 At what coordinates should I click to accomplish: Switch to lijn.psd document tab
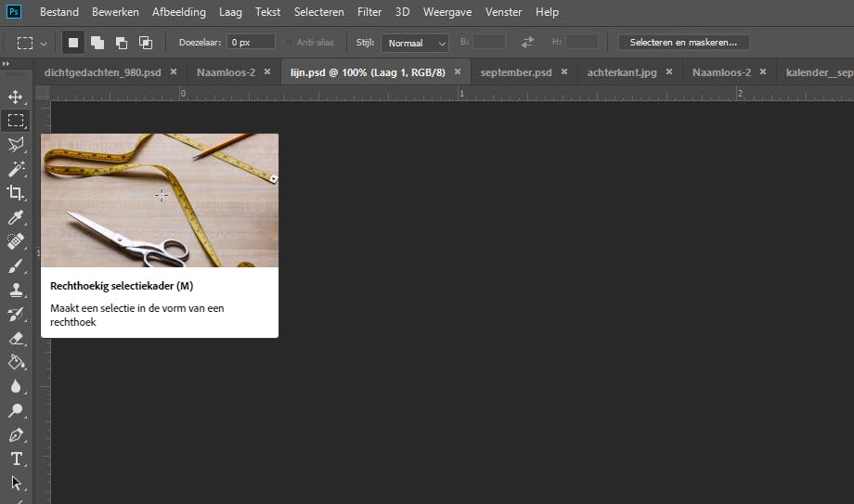click(x=368, y=71)
